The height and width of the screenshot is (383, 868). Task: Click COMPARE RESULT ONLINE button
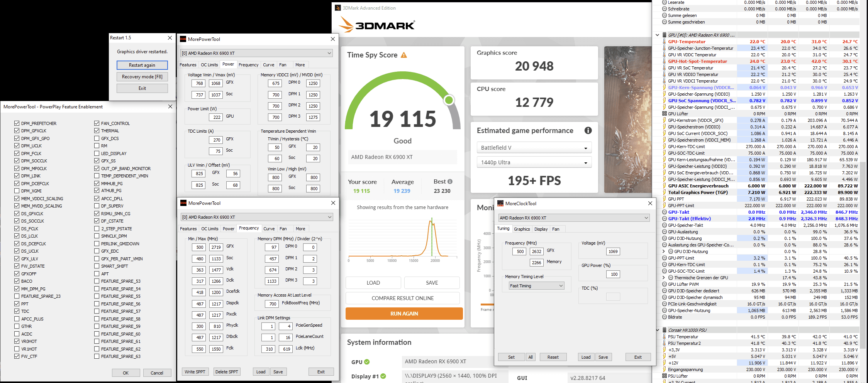tap(402, 298)
